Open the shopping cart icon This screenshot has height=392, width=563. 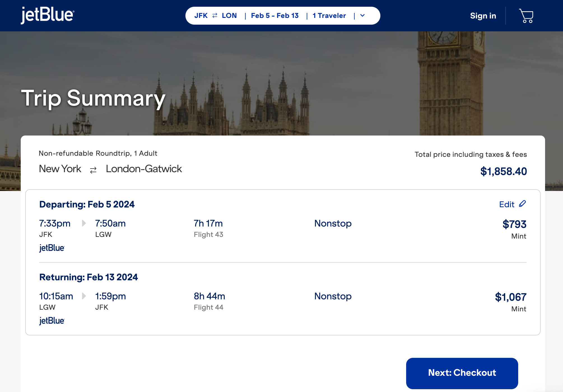[526, 16]
